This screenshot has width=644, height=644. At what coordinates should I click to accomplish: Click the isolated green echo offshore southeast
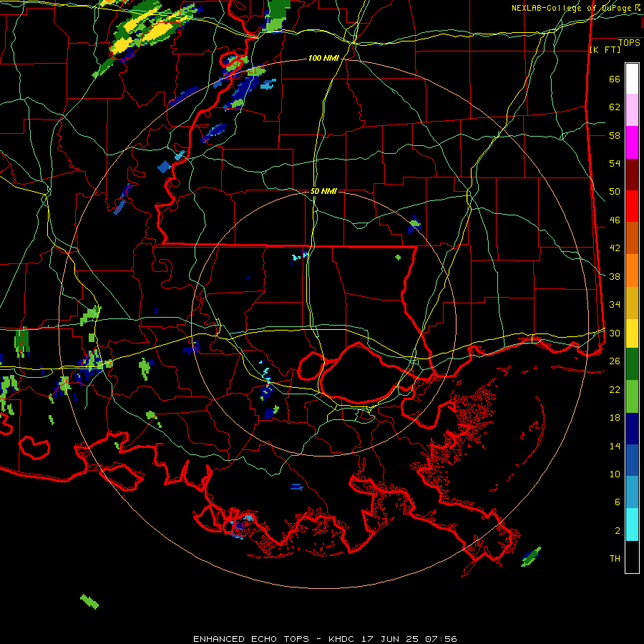(x=531, y=557)
